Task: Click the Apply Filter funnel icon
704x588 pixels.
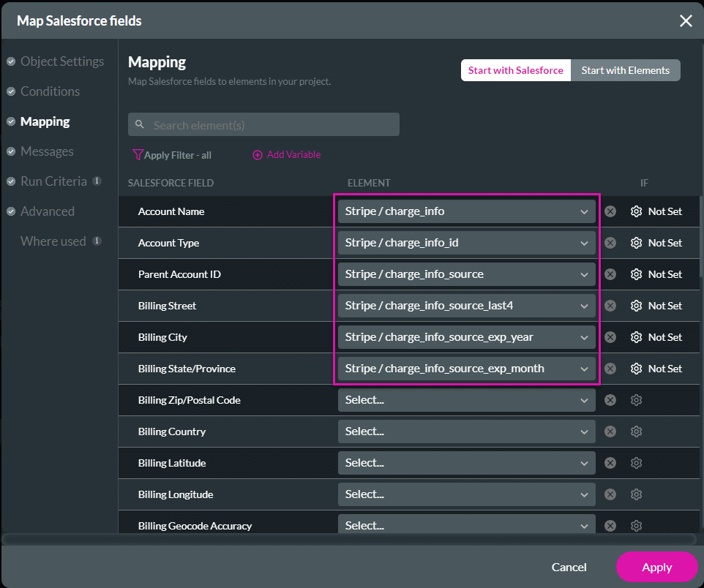Action: pos(137,155)
